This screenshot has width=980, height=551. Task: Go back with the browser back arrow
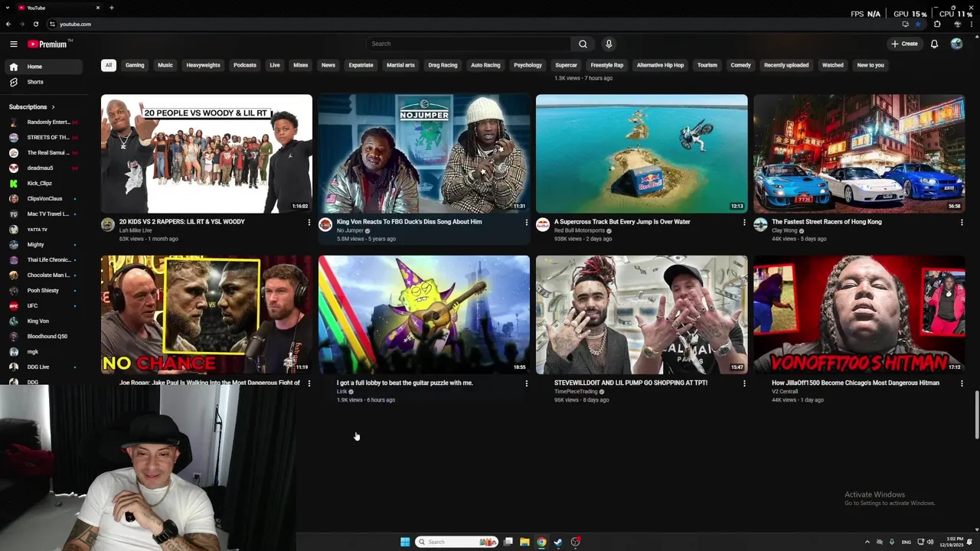tap(8, 24)
